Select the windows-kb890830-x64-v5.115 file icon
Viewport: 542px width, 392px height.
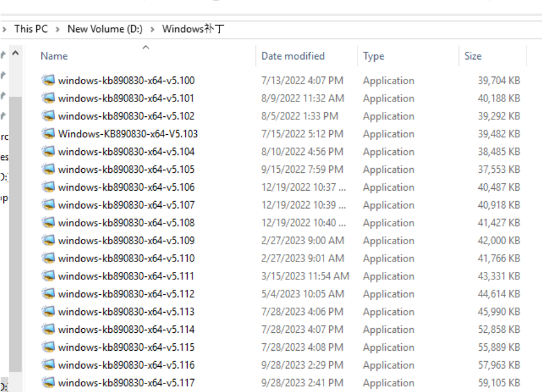tap(48, 348)
